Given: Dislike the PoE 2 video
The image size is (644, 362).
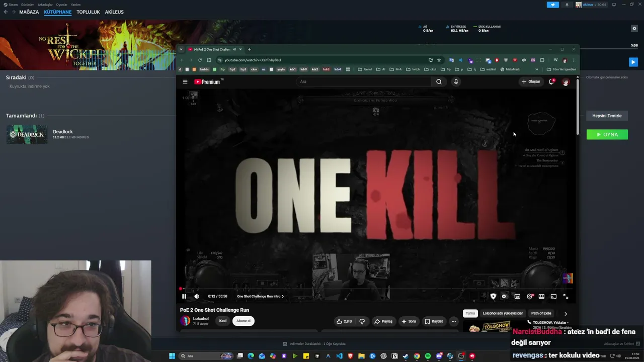Looking at the screenshot, I should [x=362, y=321].
